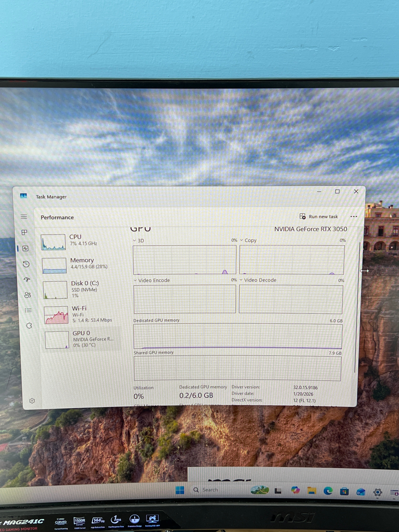The width and height of the screenshot is (399, 532).
Task: Open the Services page icon
Action: [x=29, y=326]
